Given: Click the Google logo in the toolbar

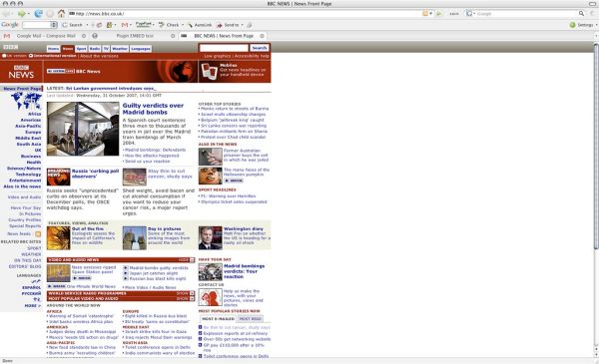Looking at the screenshot, I should click(10, 24).
